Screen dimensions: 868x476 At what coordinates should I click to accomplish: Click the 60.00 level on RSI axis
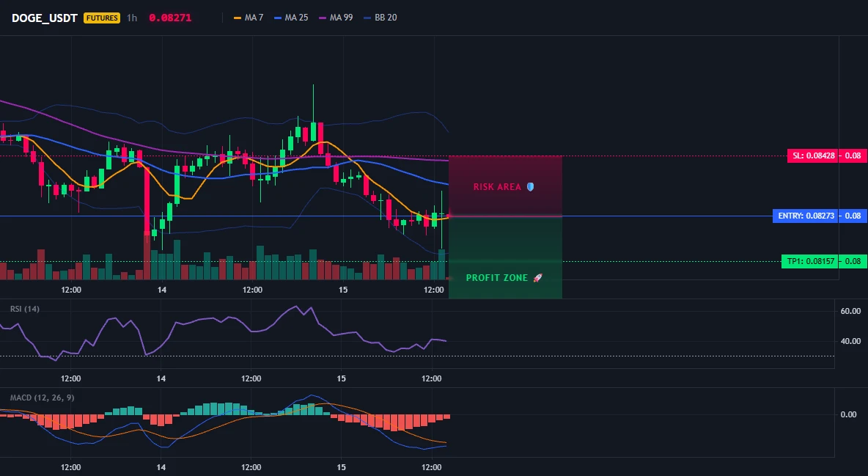pos(851,311)
